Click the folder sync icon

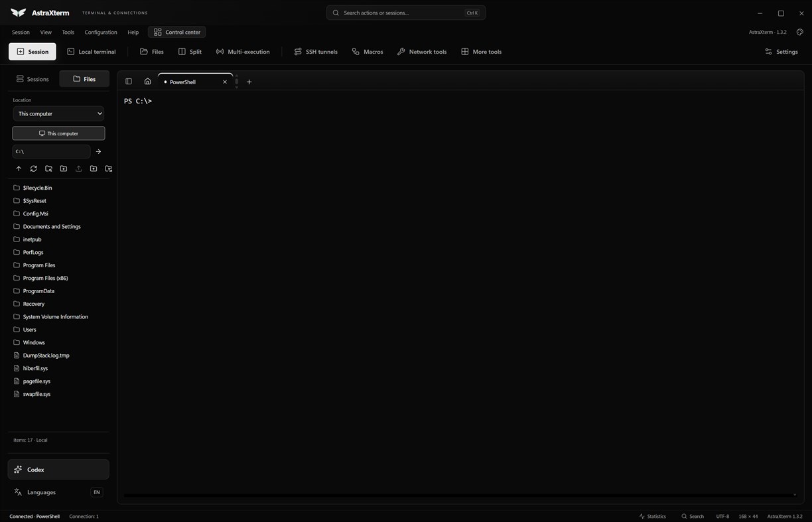pos(109,168)
